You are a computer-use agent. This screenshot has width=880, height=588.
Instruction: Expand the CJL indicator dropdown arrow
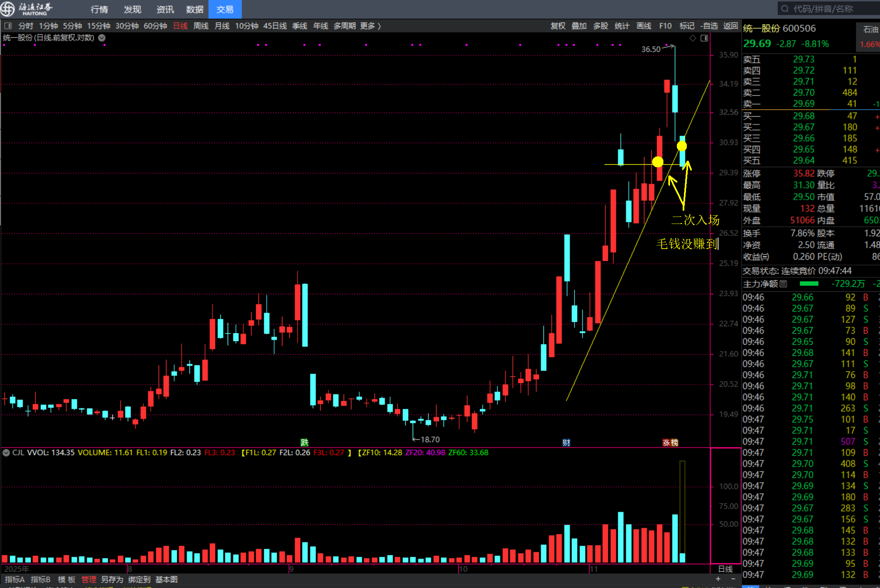[x=6, y=453]
